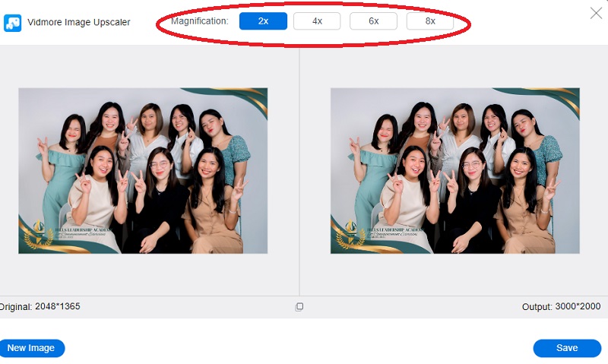This screenshot has width=608, height=364.
Task: Choose the 6x magnification option
Action: [x=373, y=21]
